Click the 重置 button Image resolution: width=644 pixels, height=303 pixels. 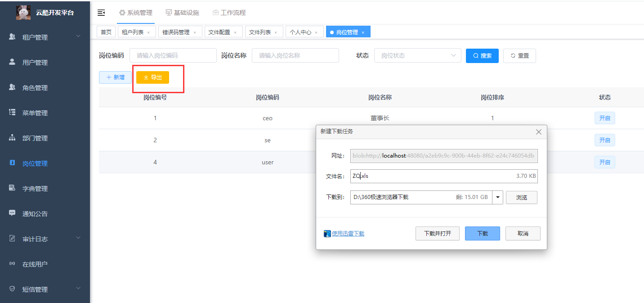[x=519, y=56]
